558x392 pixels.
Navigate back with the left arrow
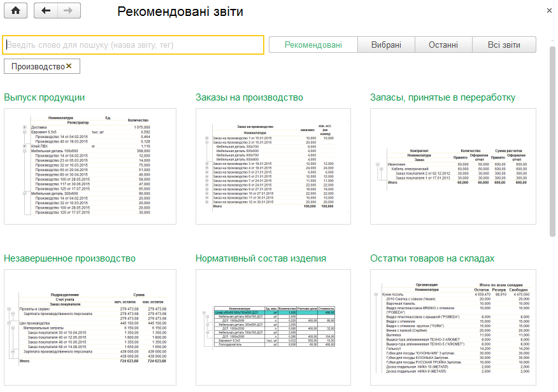pyautogui.click(x=46, y=11)
